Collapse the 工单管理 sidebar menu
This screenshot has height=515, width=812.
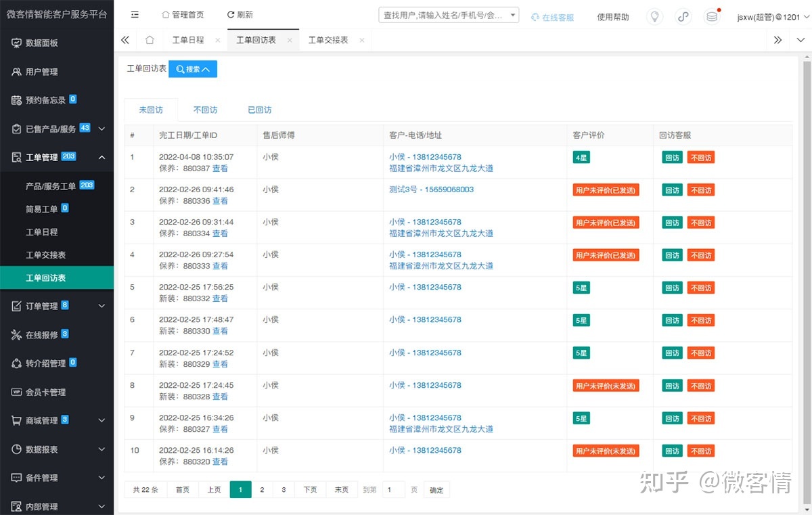coord(57,158)
